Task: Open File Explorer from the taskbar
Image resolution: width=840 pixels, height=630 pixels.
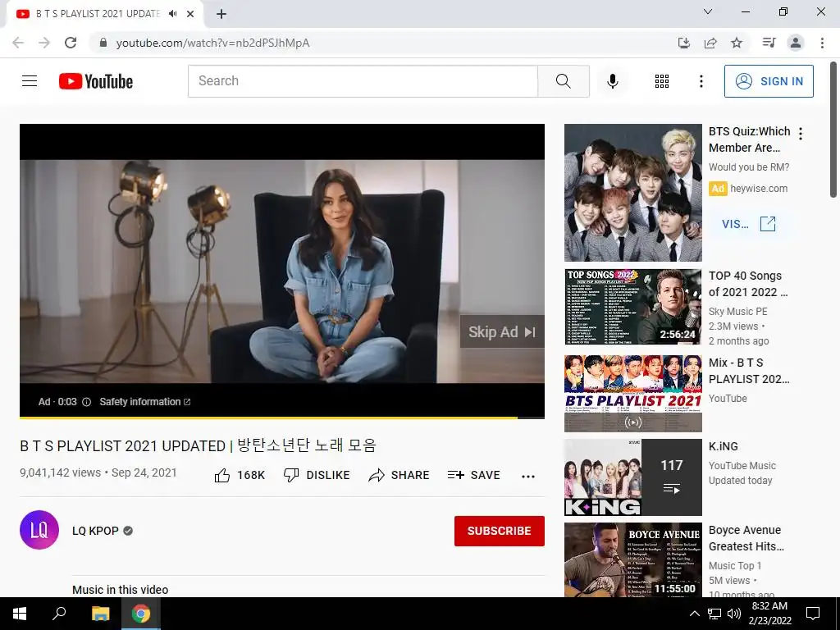Action: point(100,614)
